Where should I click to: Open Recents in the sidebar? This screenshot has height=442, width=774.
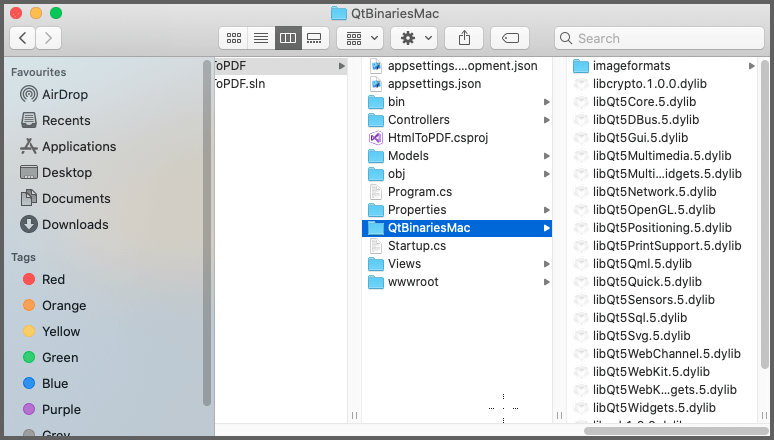point(55,120)
